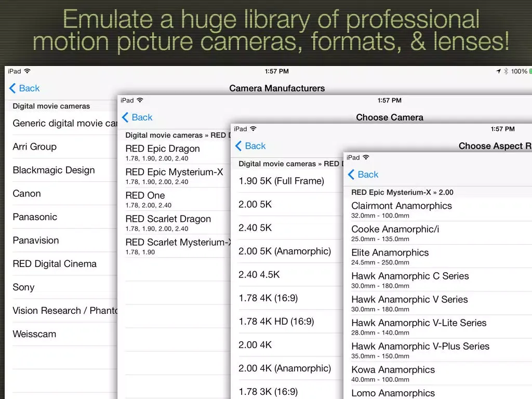Pick Hawk Anamorphic V-Lite Series
The image size is (532, 399).
(419, 326)
